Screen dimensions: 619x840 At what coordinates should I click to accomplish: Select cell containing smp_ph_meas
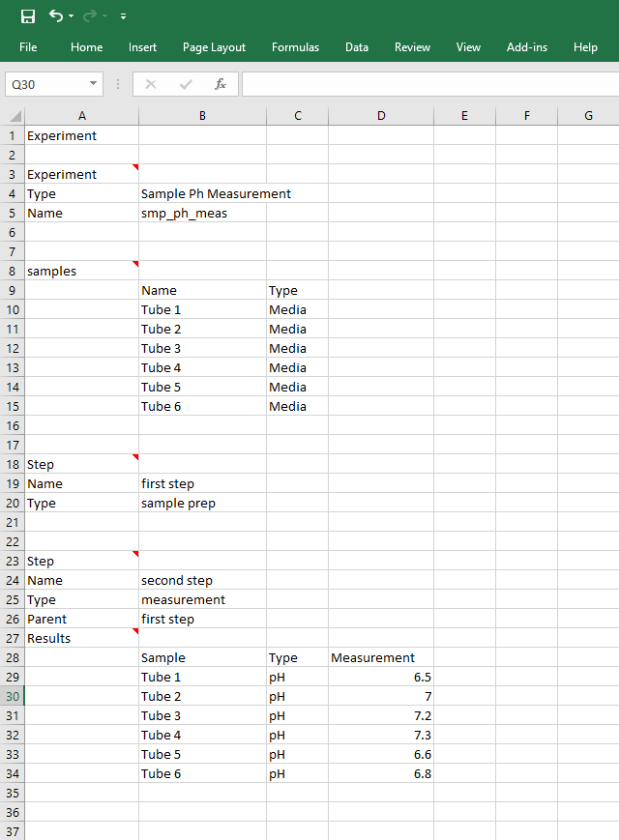[x=202, y=213]
